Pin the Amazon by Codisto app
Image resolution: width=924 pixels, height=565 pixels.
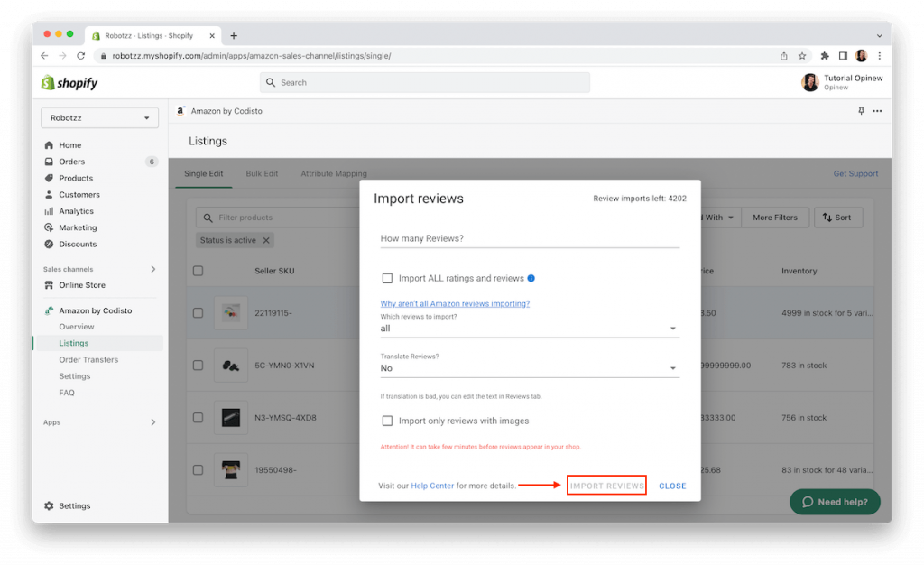click(861, 111)
